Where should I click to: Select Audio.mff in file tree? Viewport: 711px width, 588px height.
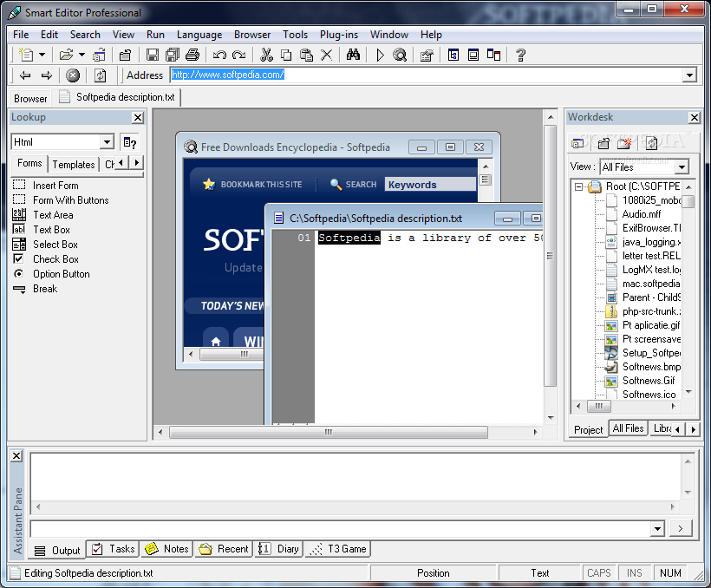click(641, 214)
